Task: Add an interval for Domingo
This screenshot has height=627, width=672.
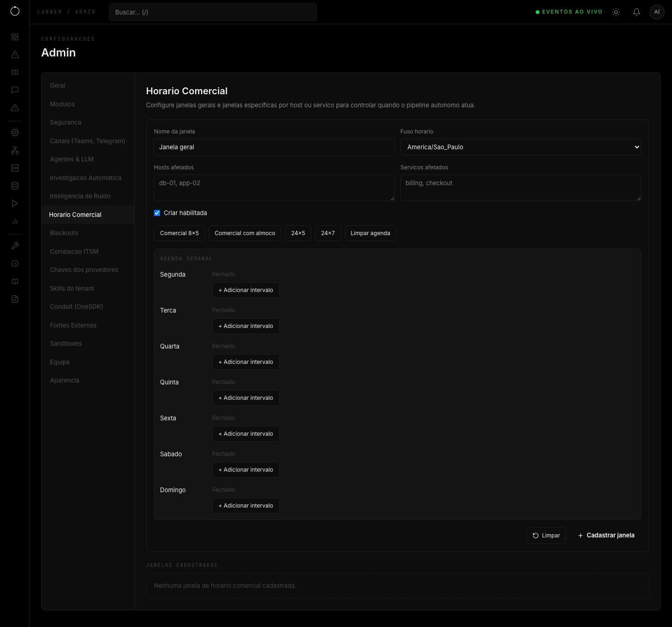Action: (x=246, y=506)
